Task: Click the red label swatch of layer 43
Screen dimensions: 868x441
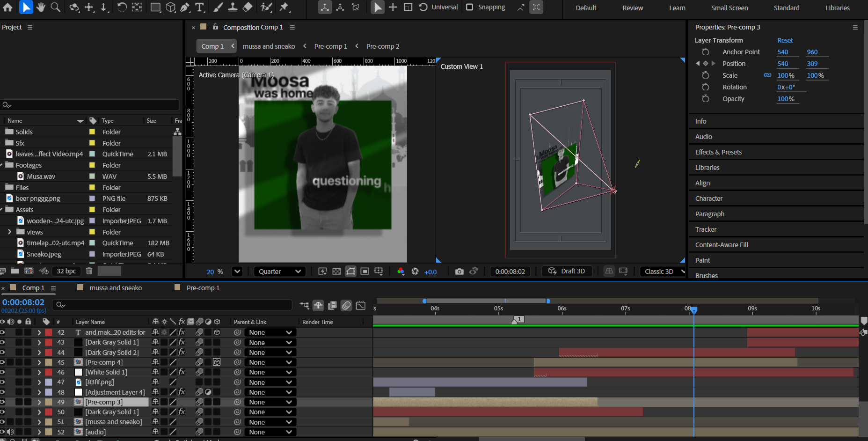Action: [49, 343]
